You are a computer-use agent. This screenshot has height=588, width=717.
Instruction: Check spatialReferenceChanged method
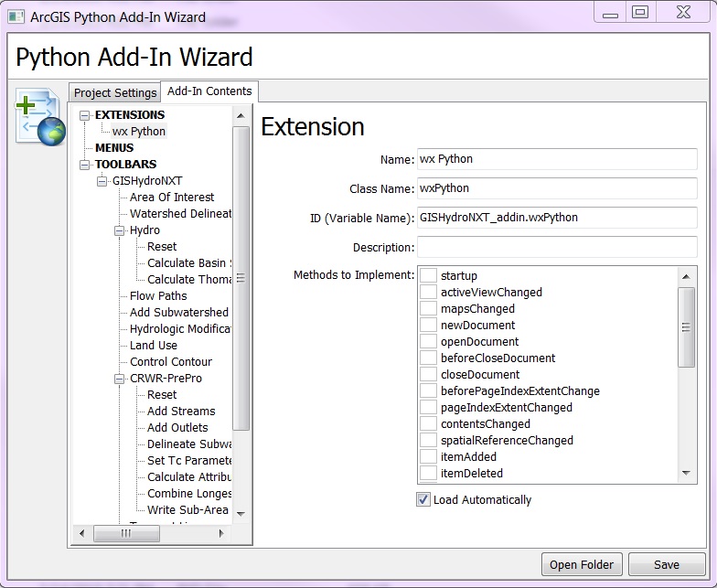[x=428, y=440]
